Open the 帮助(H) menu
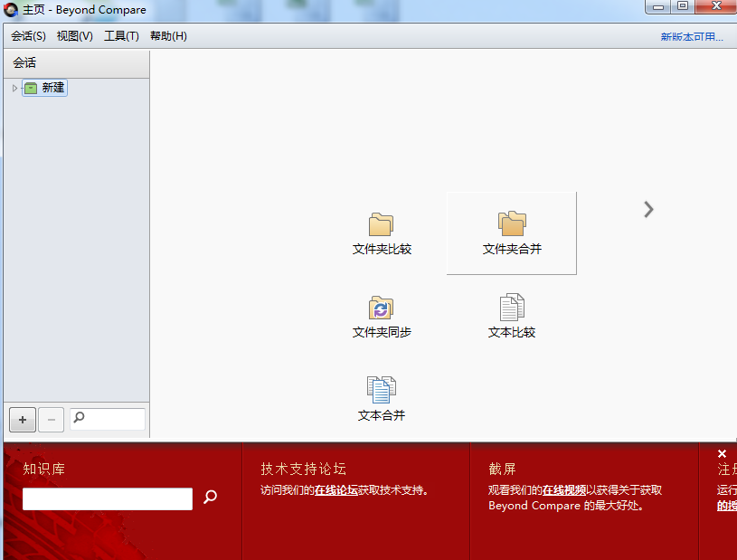Viewport: 737px width, 560px height. tap(168, 36)
